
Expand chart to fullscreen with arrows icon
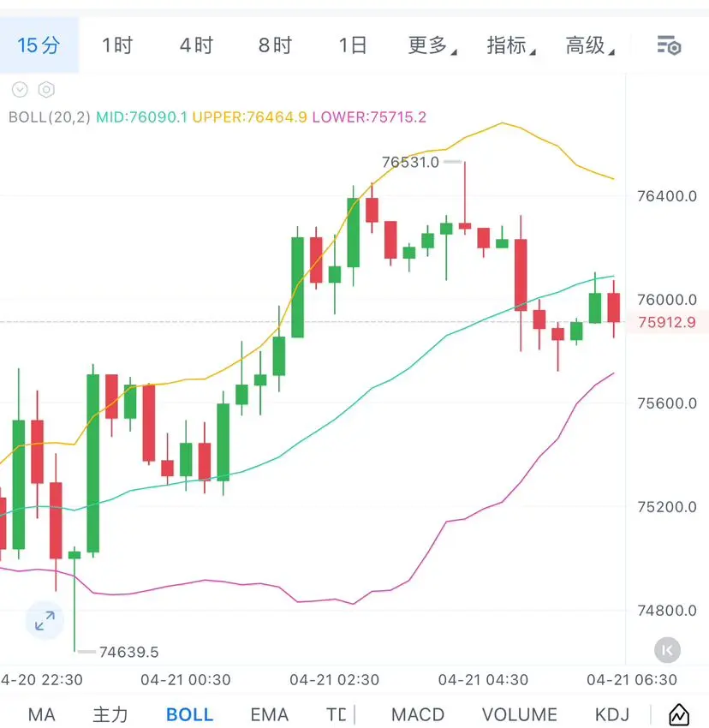coord(45,620)
